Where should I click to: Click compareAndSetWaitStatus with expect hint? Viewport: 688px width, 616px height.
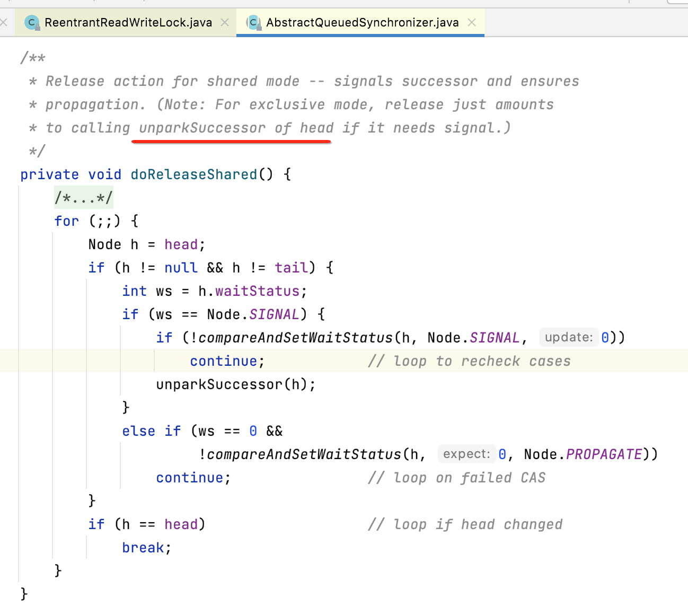tap(304, 454)
